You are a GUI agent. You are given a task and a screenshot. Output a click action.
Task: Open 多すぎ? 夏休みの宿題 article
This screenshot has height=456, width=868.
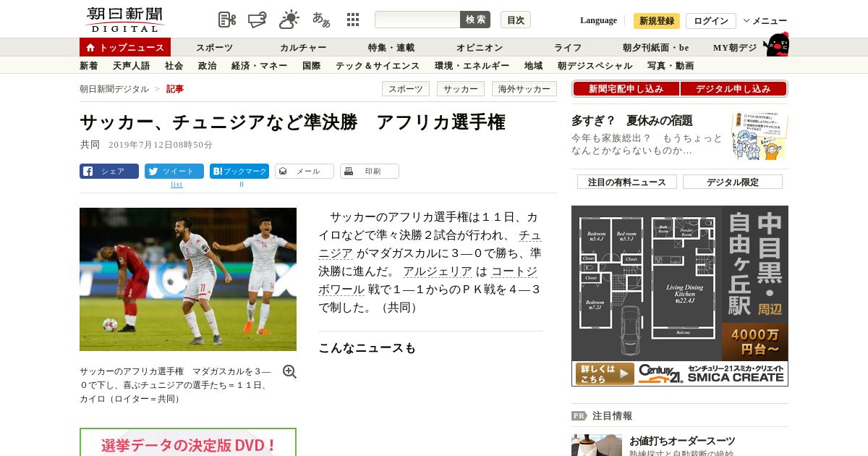point(632,121)
